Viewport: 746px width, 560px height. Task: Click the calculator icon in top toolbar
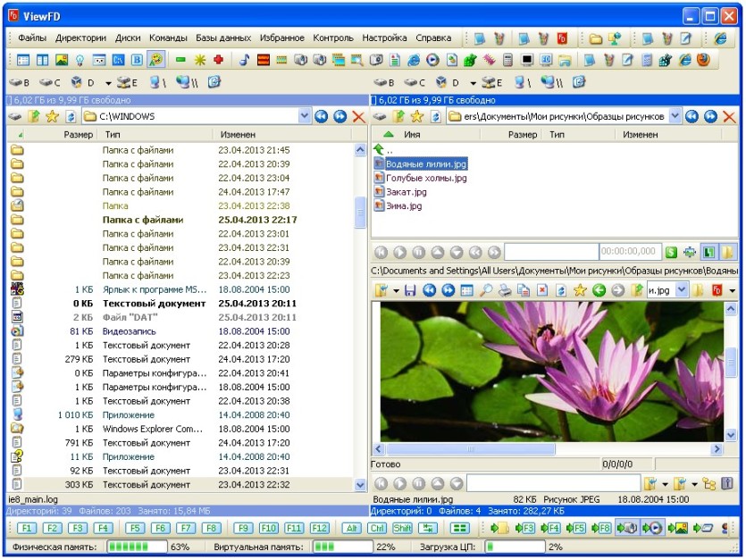pos(507,60)
